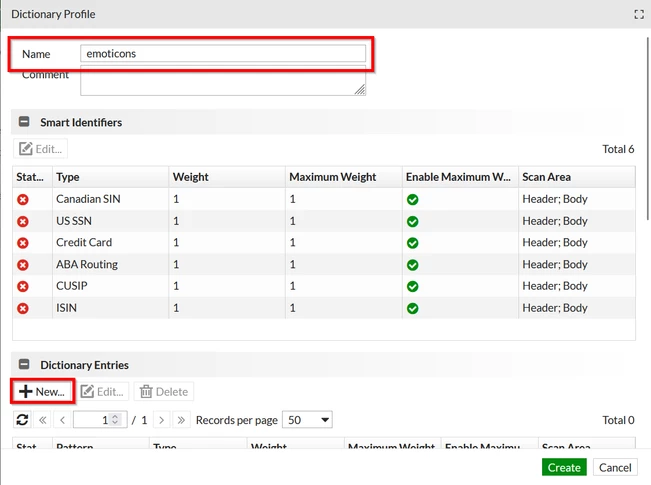Click the red status icon for CUSIP
The width and height of the screenshot is (651, 485).
(x=23, y=287)
